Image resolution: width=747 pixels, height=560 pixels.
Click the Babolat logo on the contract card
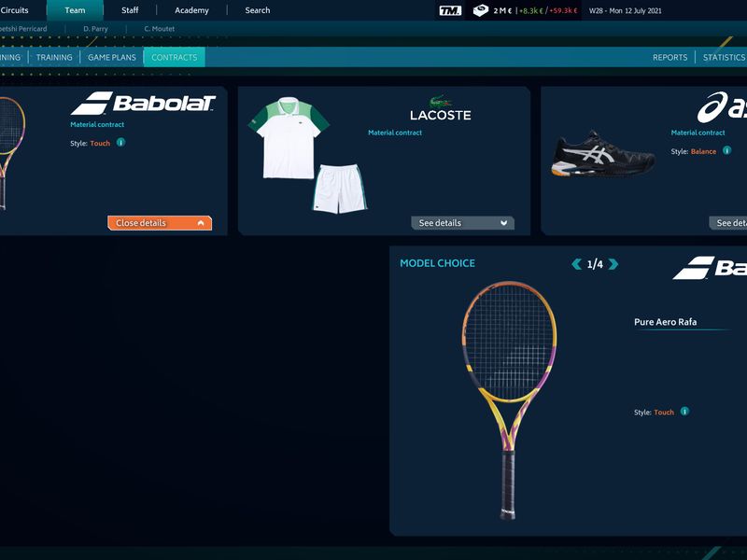143,103
